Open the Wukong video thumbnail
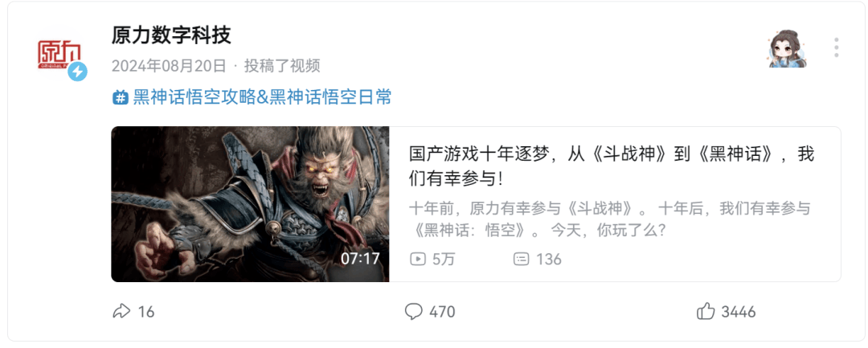868x348 pixels. click(250, 204)
